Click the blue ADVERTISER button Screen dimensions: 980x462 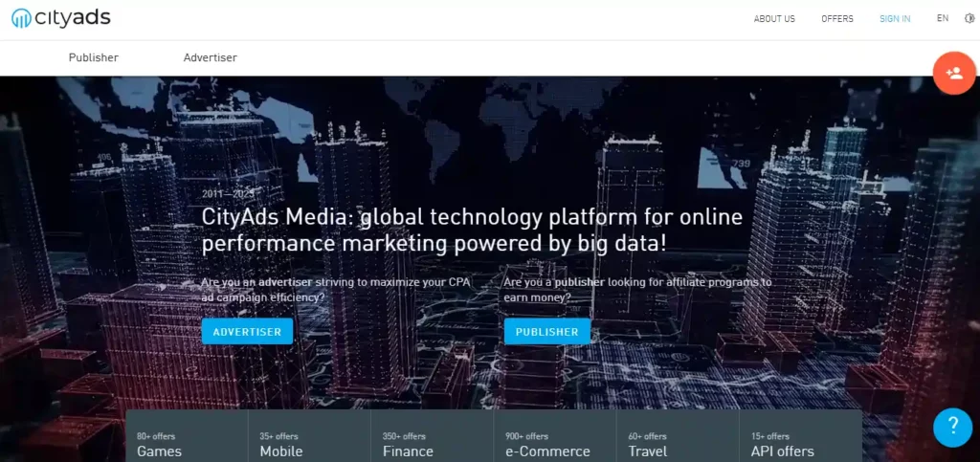(x=247, y=332)
